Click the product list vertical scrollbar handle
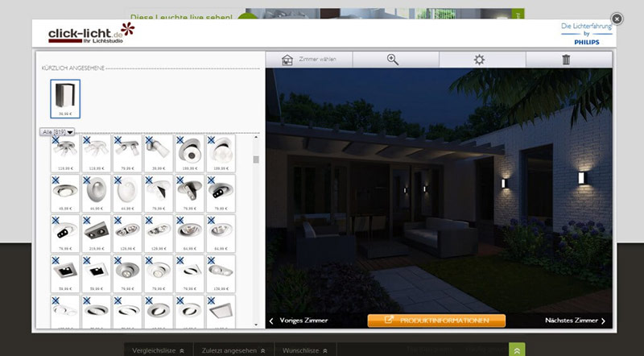 click(x=256, y=159)
